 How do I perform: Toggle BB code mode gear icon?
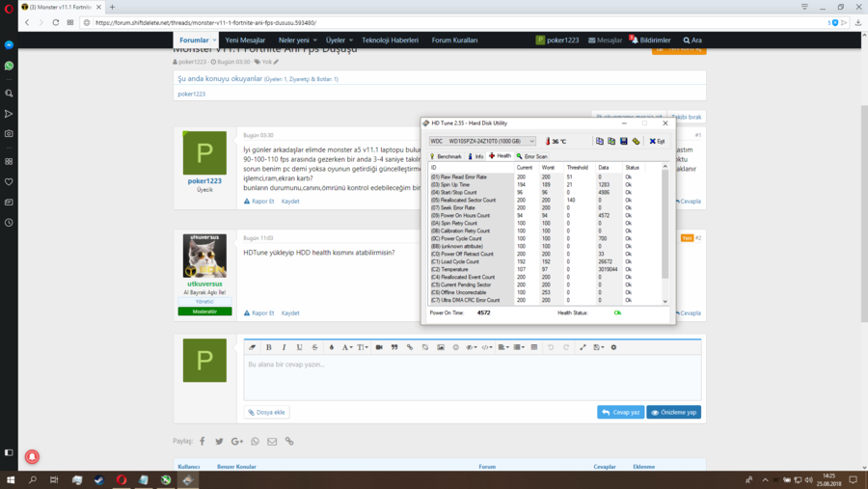613,347
